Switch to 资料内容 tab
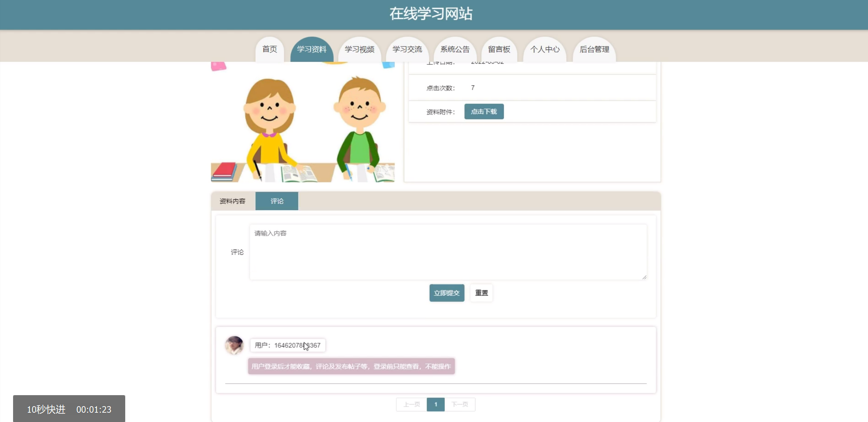Screen dimensions: 868x422 (233, 201)
